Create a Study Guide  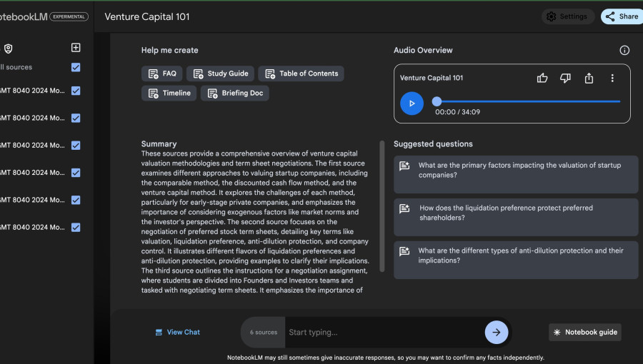[220, 74]
